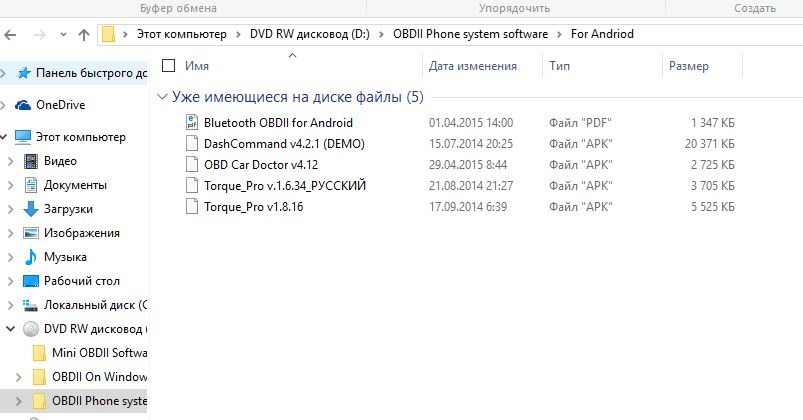The width and height of the screenshot is (803, 420).
Task: Click the Downloads arrow icon in sidebar
Action: [x=30, y=209]
